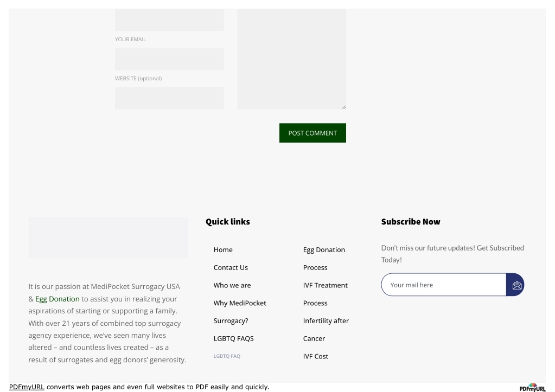Open the small LGBTQ FAQ link
Image resolution: width=555 pixels, height=392 pixels.
coord(227,356)
